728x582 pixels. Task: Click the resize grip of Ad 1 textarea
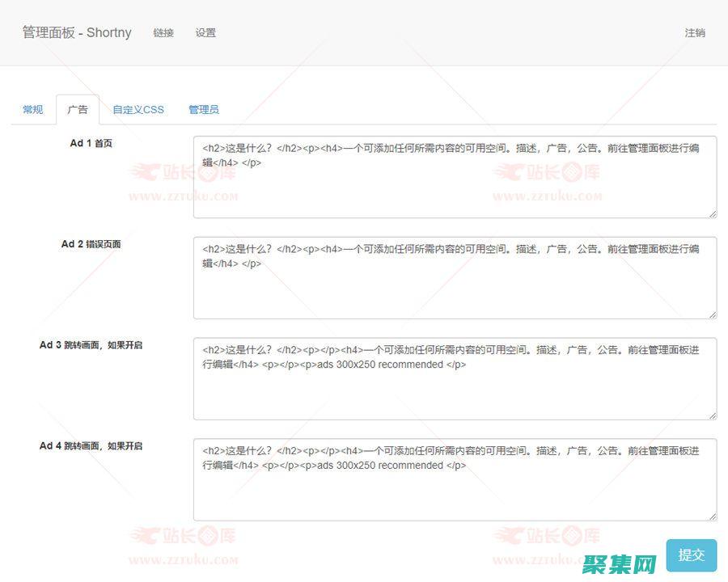[x=713, y=213]
